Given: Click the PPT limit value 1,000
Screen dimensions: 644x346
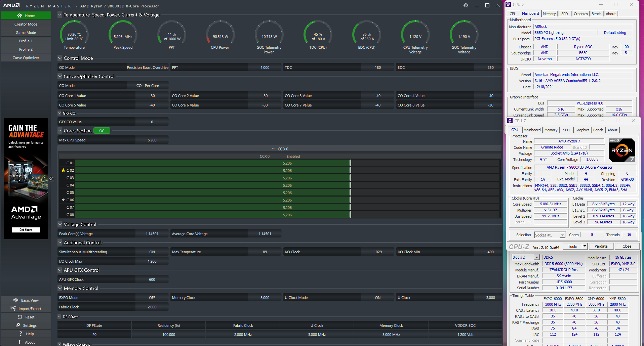Looking at the screenshot, I should (x=265, y=68).
